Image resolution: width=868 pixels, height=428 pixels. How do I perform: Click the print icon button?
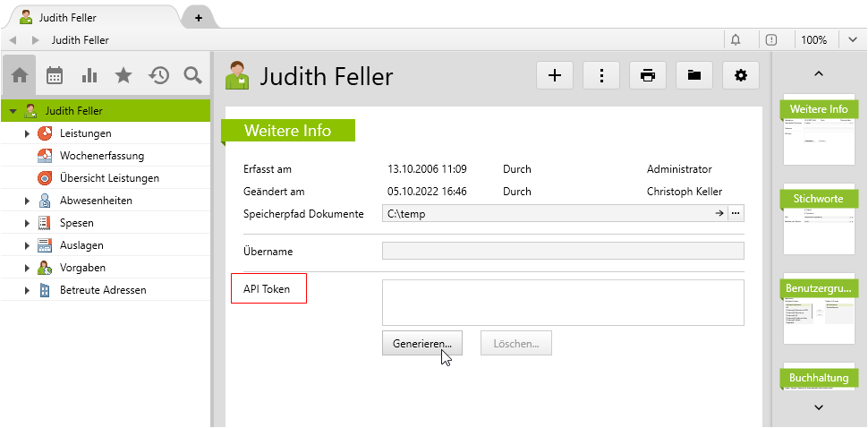coord(648,76)
